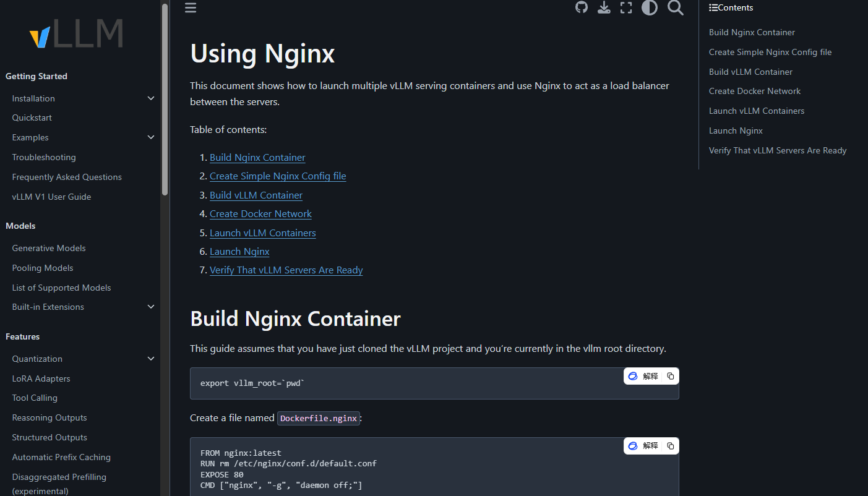Viewport: 868px width, 496px height.
Task: Click the 解释 button on the Dockerfile code block
Action: [x=645, y=445]
